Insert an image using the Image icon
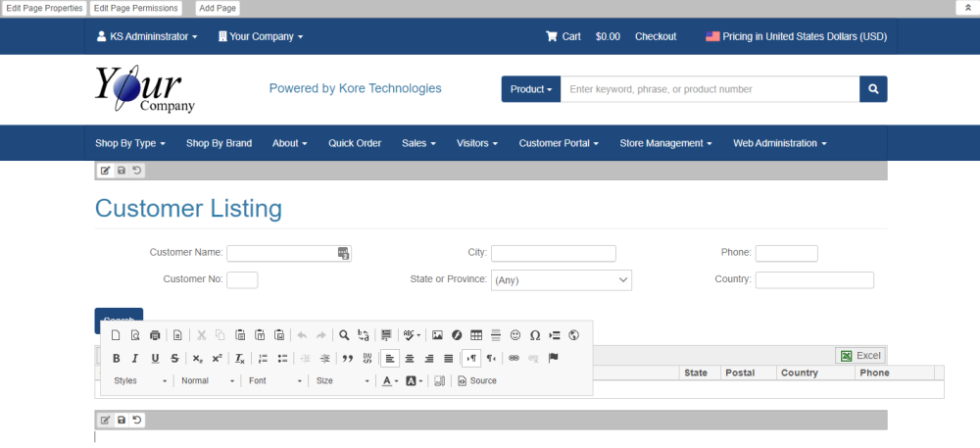 click(437, 335)
